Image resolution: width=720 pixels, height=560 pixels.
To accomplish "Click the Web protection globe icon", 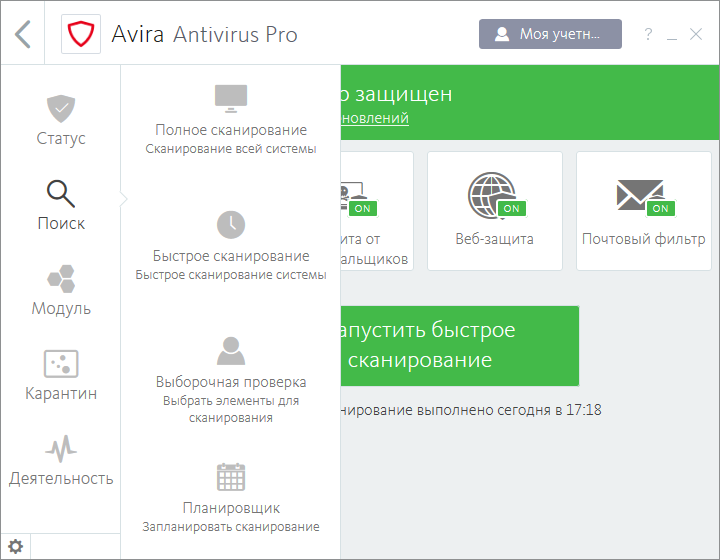I will tap(492, 196).
